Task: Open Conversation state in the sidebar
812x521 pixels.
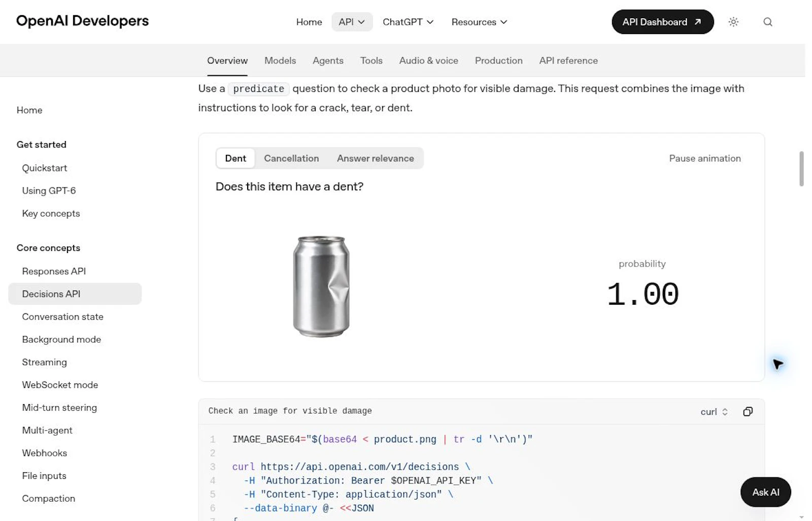Action: tap(62, 317)
